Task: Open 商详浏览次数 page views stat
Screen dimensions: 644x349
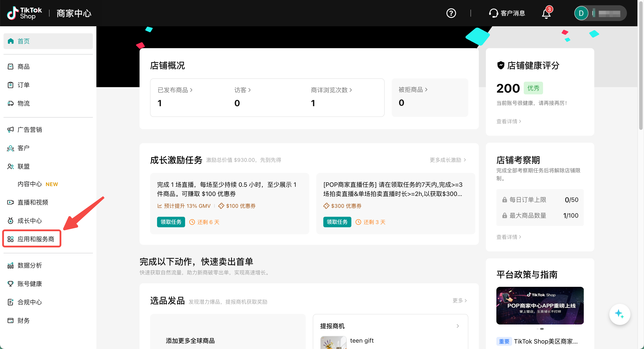Action: [x=331, y=90]
